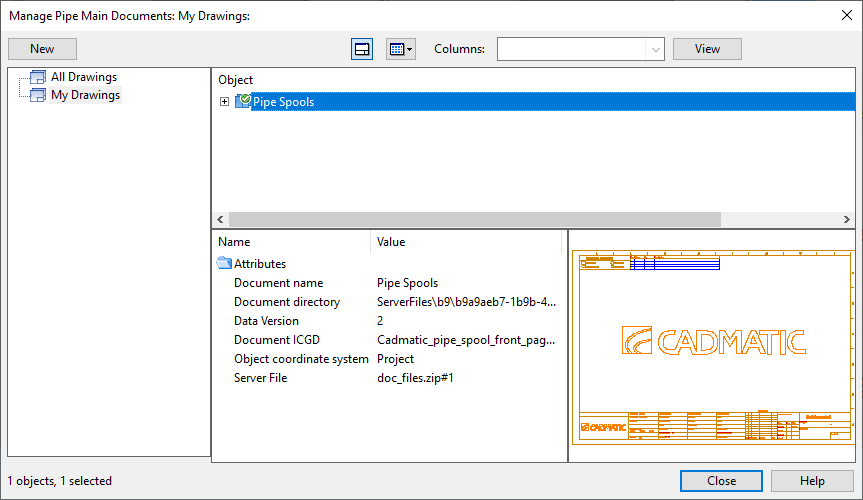Click the My Drawings icon
The width and height of the screenshot is (863, 500).
pos(38,95)
